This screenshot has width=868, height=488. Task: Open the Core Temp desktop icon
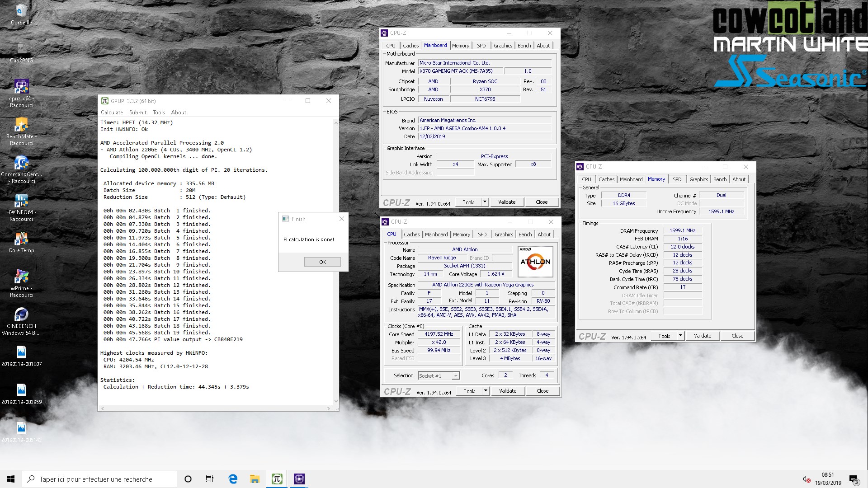click(x=21, y=242)
